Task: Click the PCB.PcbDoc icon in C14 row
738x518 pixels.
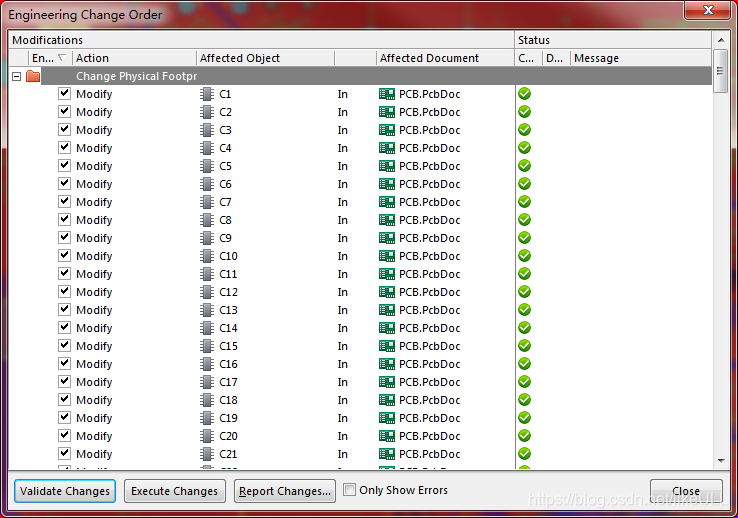Action: (387, 328)
